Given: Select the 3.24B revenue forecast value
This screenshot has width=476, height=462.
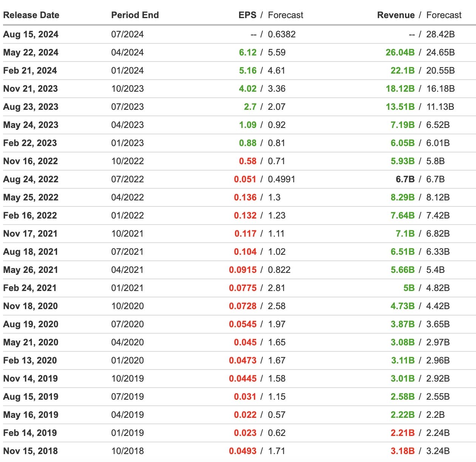Looking at the screenshot, I should (438, 451).
